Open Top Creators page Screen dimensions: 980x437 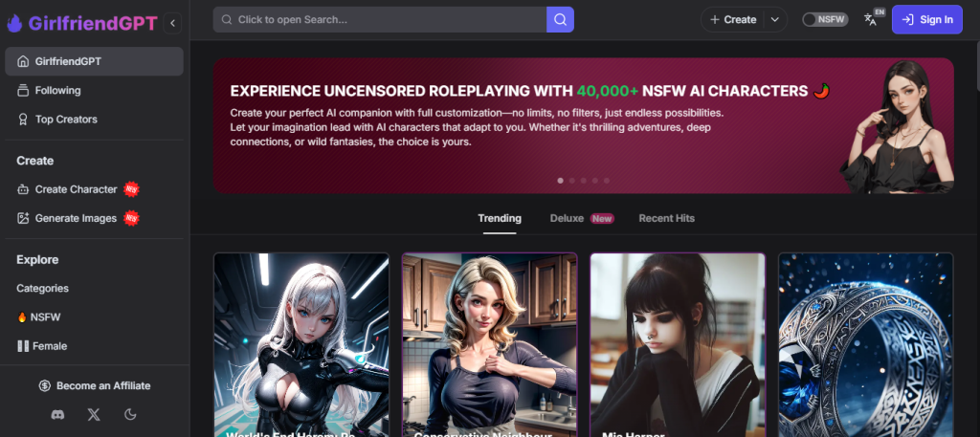point(95,120)
